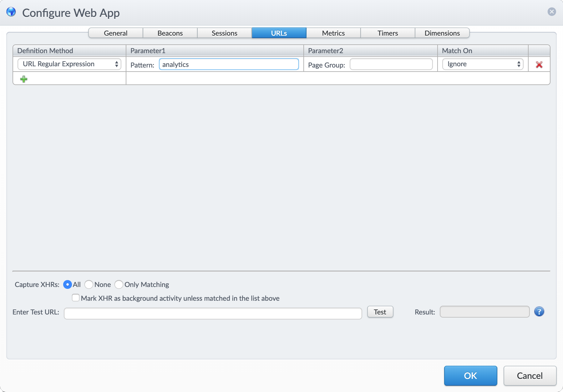Image resolution: width=563 pixels, height=392 pixels.
Task: Close the Configure Web App dialog
Action: click(x=552, y=12)
